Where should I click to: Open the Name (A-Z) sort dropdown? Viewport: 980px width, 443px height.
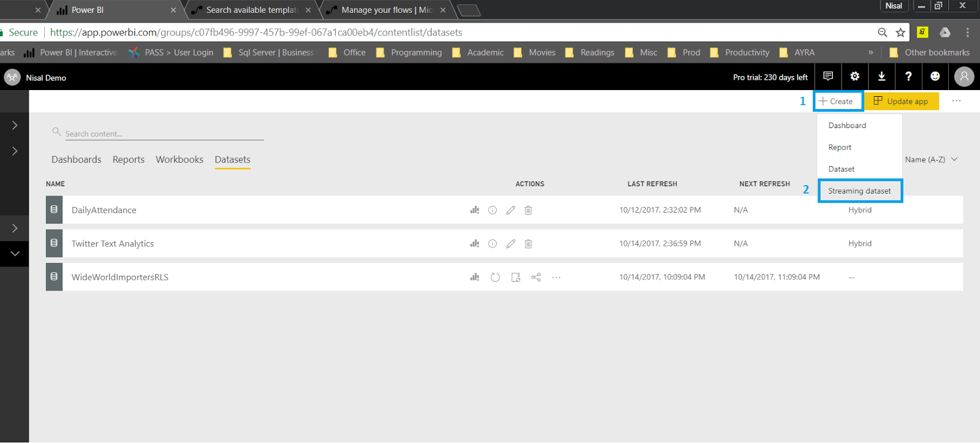(931, 159)
